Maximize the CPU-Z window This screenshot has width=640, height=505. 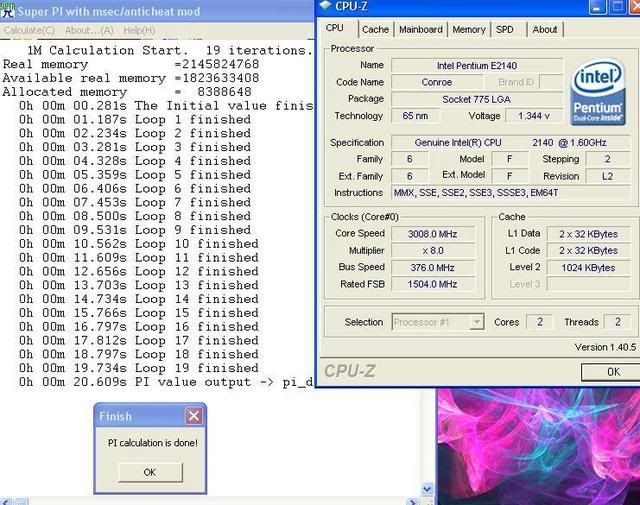pos(618,7)
